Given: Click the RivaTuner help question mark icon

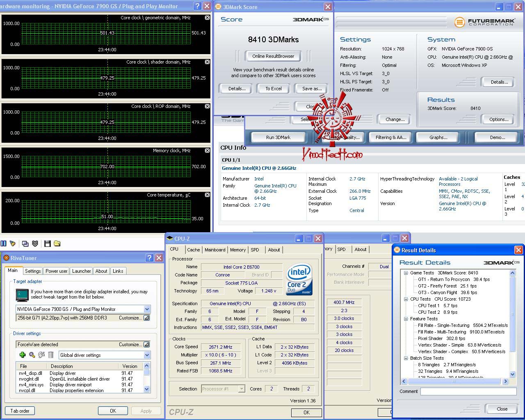Looking at the screenshot, I should [x=149, y=258].
